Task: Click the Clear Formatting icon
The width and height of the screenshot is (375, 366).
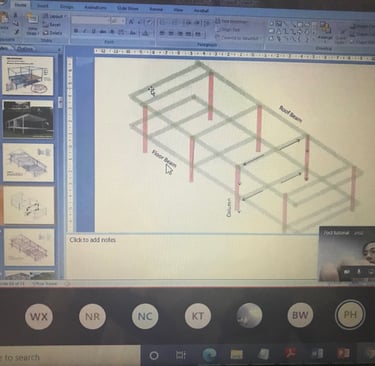Action: coord(150,22)
